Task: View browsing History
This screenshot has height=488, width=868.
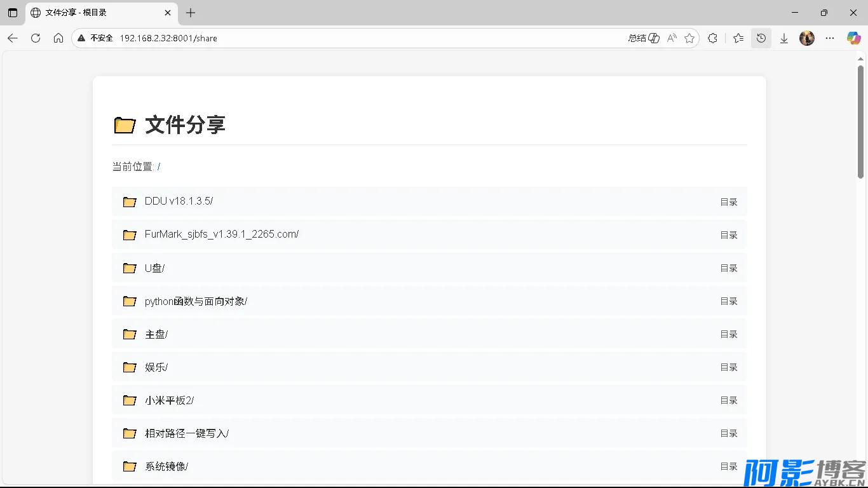Action: click(761, 38)
